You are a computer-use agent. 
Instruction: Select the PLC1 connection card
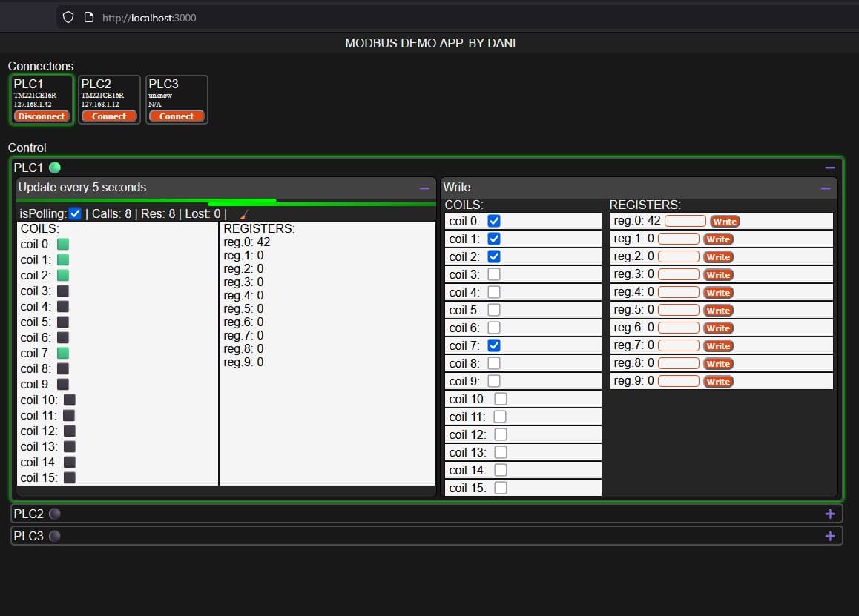(42, 90)
